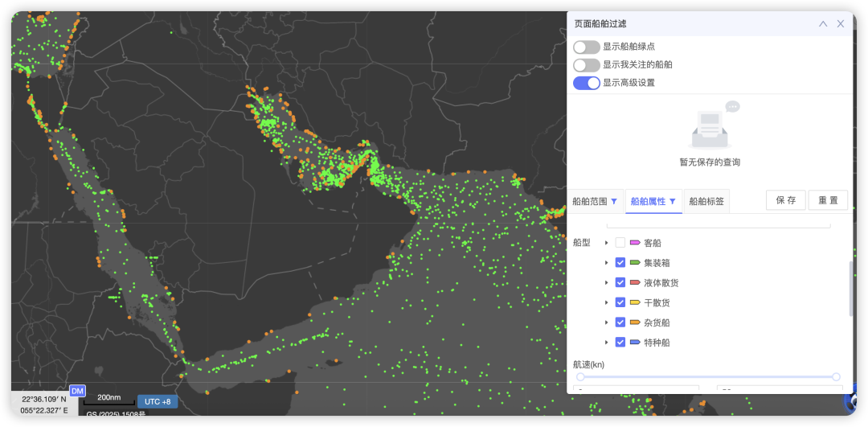This screenshot has width=868, height=427.
Task: Enable 显示我关注的船舶 switch
Action: pos(587,65)
